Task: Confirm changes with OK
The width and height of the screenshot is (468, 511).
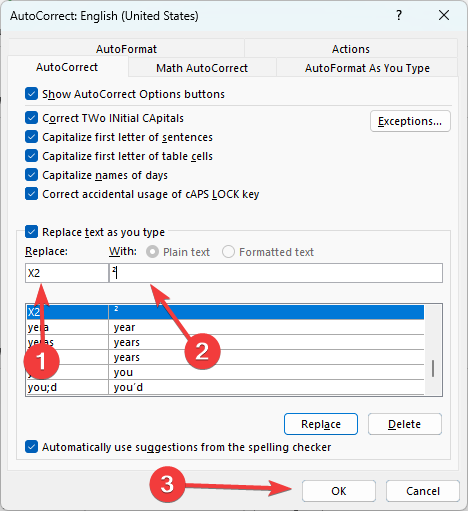Action: pyautogui.click(x=339, y=491)
